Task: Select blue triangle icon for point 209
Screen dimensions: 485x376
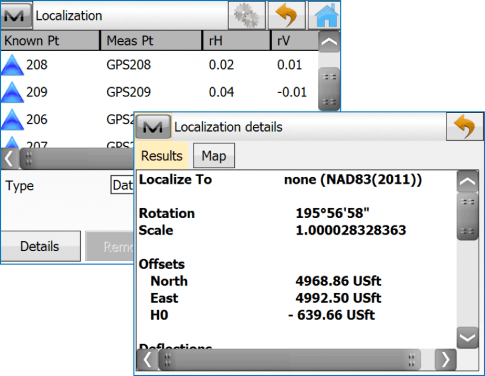Action: tap(12, 92)
